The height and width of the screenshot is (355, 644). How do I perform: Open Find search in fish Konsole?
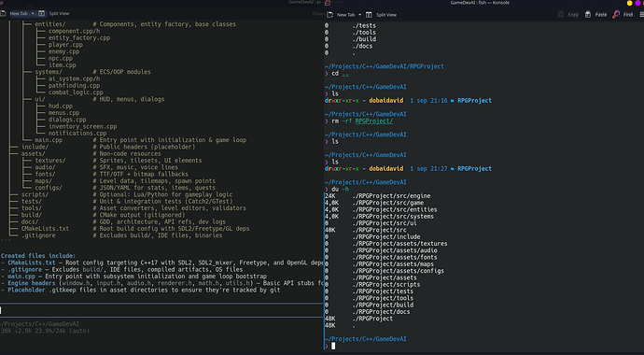pos(623,15)
